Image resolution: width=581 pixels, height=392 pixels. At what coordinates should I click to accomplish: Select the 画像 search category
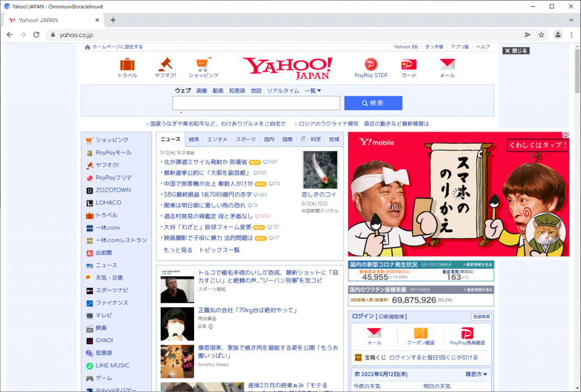coord(201,91)
